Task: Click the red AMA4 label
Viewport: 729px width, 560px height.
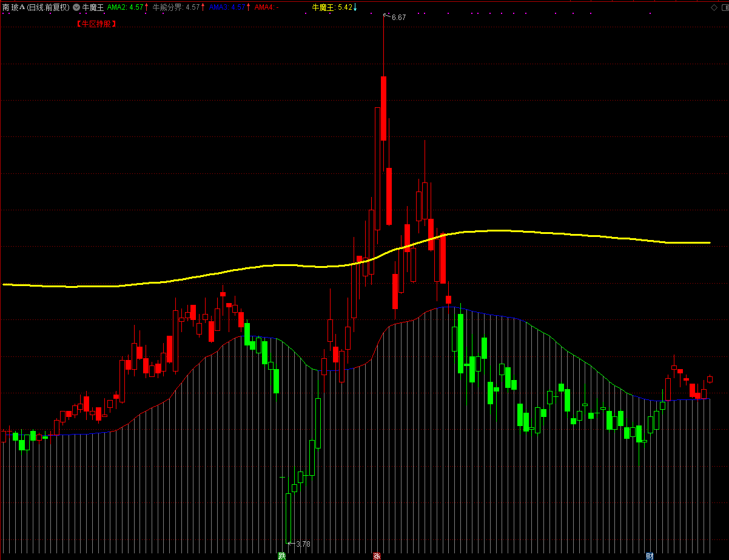Action: (x=266, y=7)
